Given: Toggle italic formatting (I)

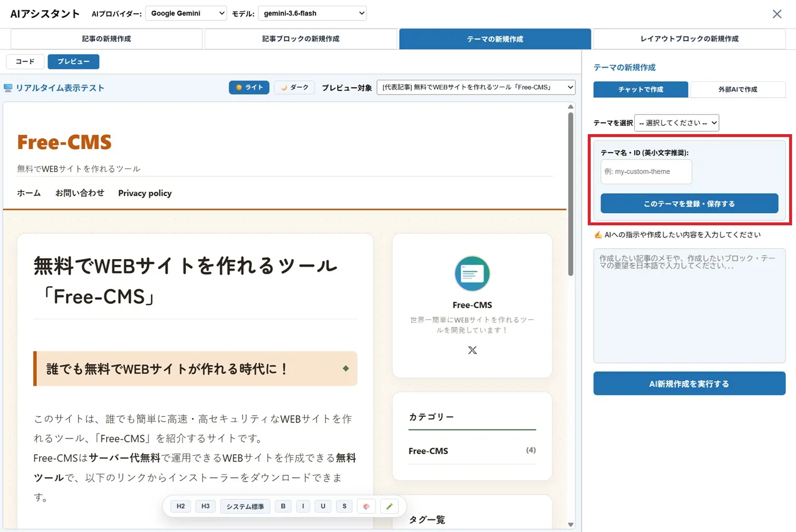Looking at the screenshot, I should click(303, 506).
